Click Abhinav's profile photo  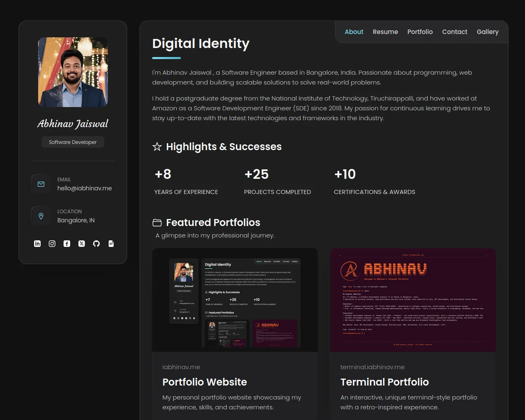click(73, 72)
